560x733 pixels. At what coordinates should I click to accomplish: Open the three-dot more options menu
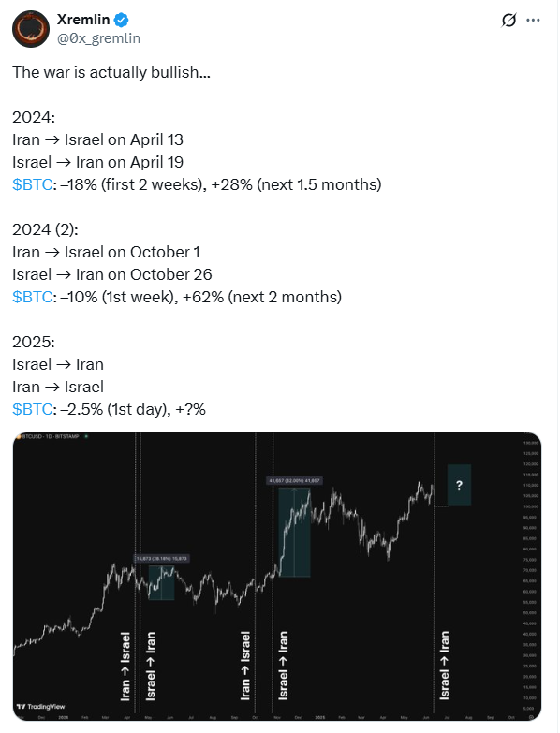click(533, 20)
